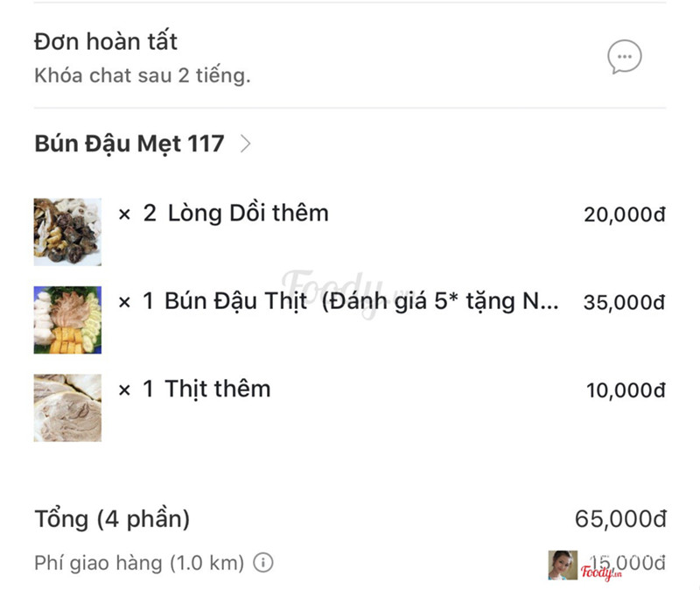Viewport: 700px width, 590px height.
Task: View the Lòng Dồi thêm food photo
Action: pyautogui.click(x=67, y=232)
